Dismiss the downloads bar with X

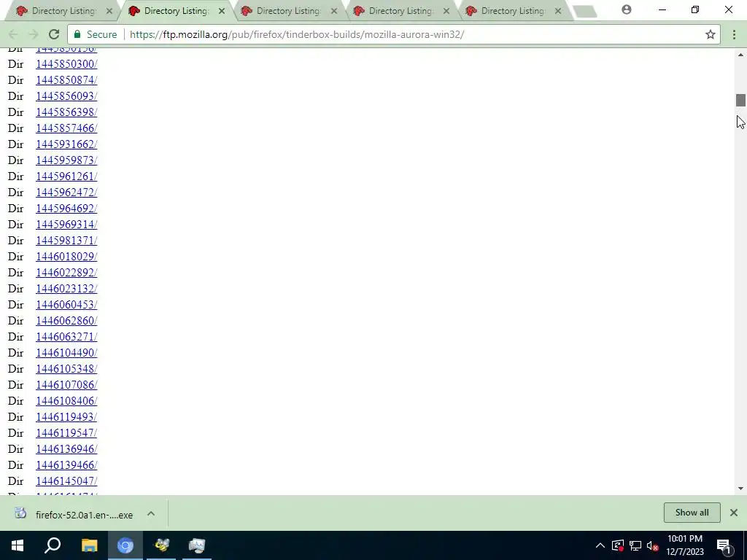pyautogui.click(x=734, y=513)
